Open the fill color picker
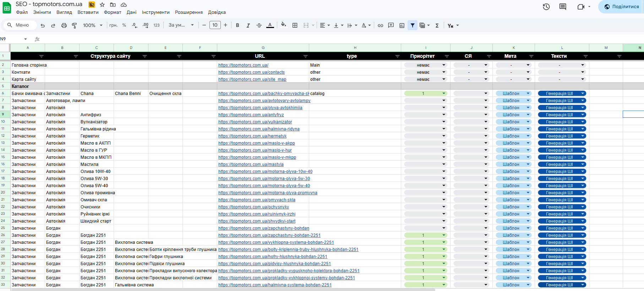This screenshot has width=644, height=291. point(283,25)
